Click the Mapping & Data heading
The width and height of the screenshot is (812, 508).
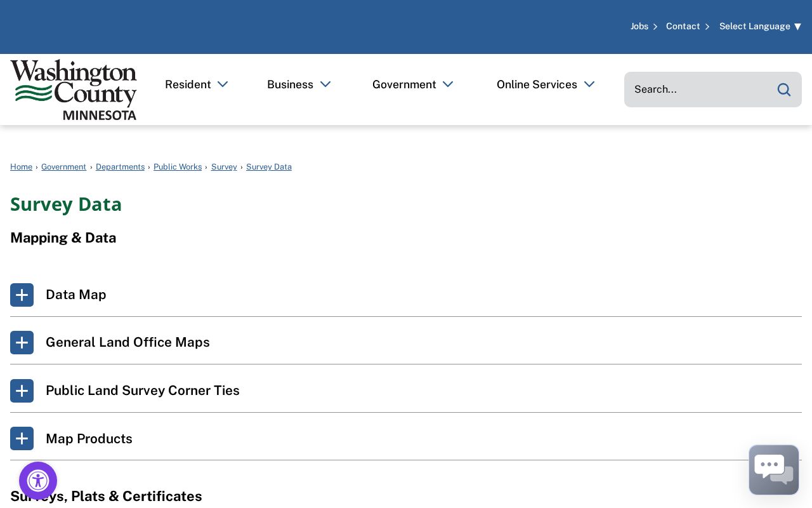[63, 237]
